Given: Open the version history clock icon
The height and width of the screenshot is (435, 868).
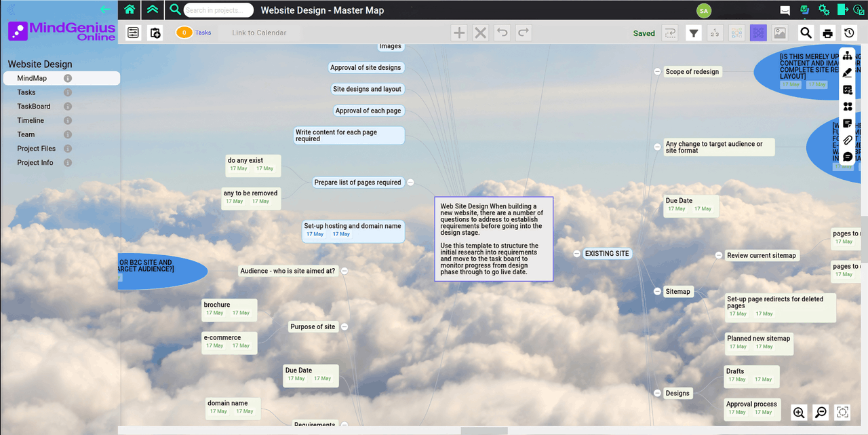Looking at the screenshot, I should 849,33.
